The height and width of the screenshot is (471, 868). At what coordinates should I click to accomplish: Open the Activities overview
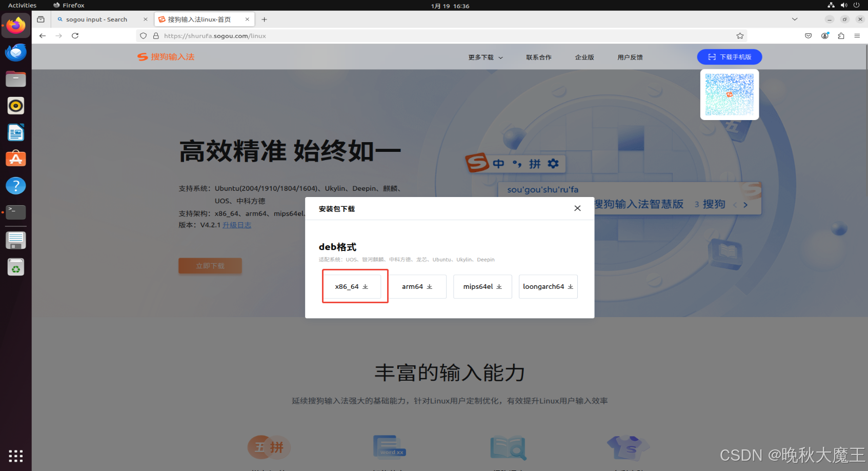pyautogui.click(x=22, y=5)
